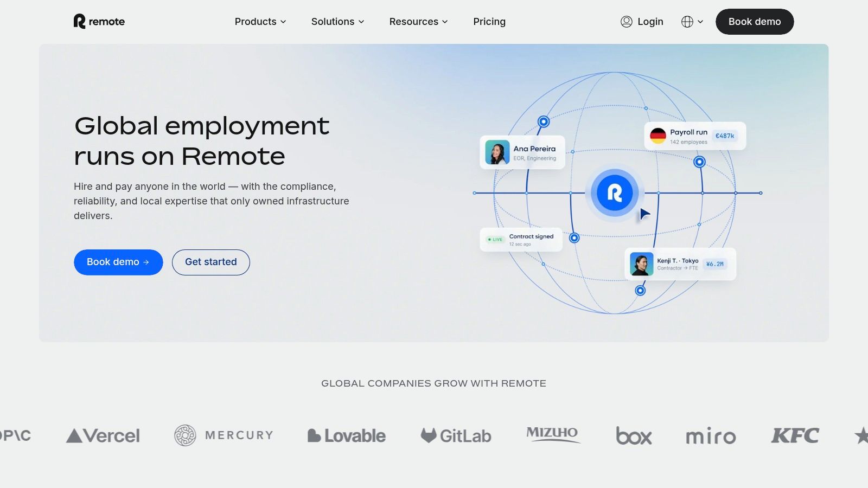Click the GitLab logo

[x=456, y=435]
